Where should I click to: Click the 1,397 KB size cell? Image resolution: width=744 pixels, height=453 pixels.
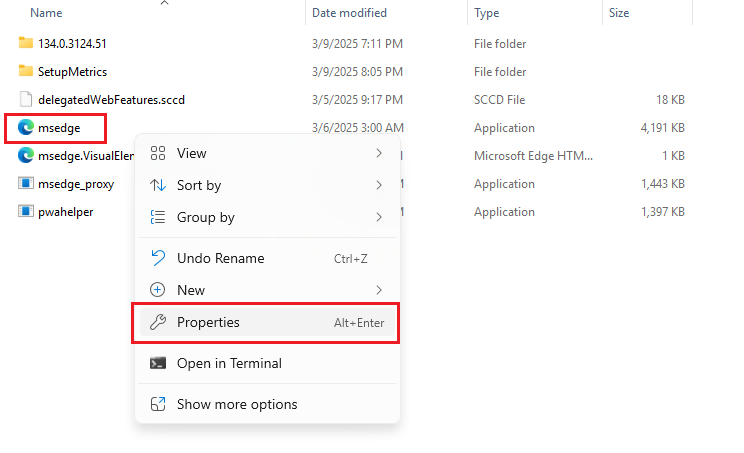pos(663,212)
